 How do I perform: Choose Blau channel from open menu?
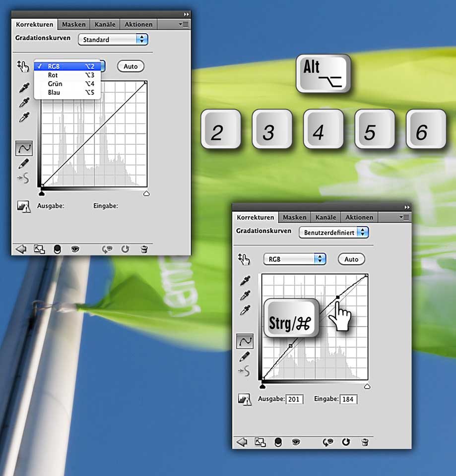click(67, 92)
